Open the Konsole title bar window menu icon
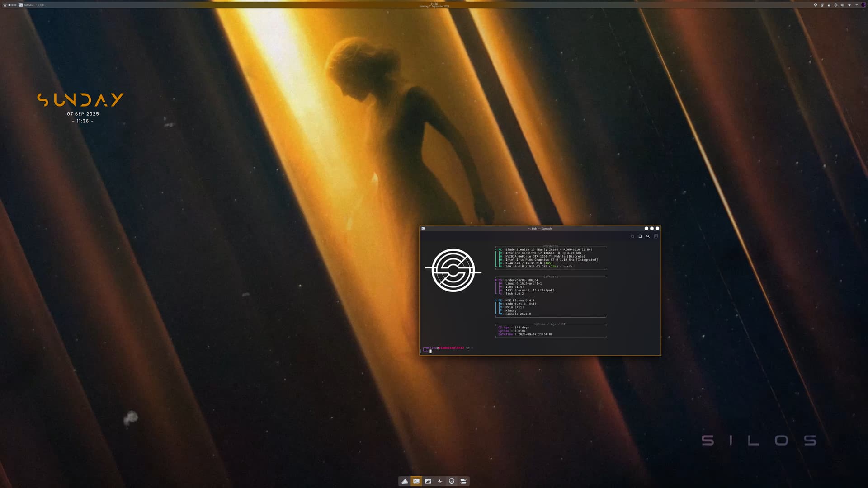Screen dimensions: 868x488 (x=423, y=229)
